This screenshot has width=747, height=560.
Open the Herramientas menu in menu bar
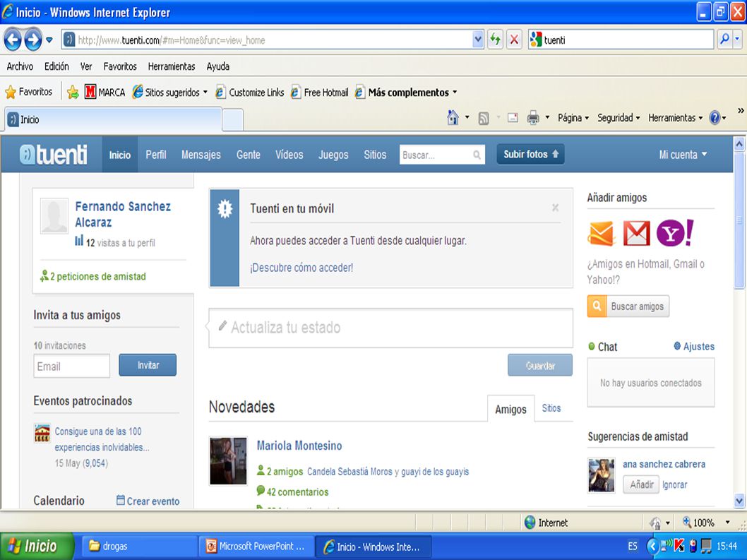[172, 66]
